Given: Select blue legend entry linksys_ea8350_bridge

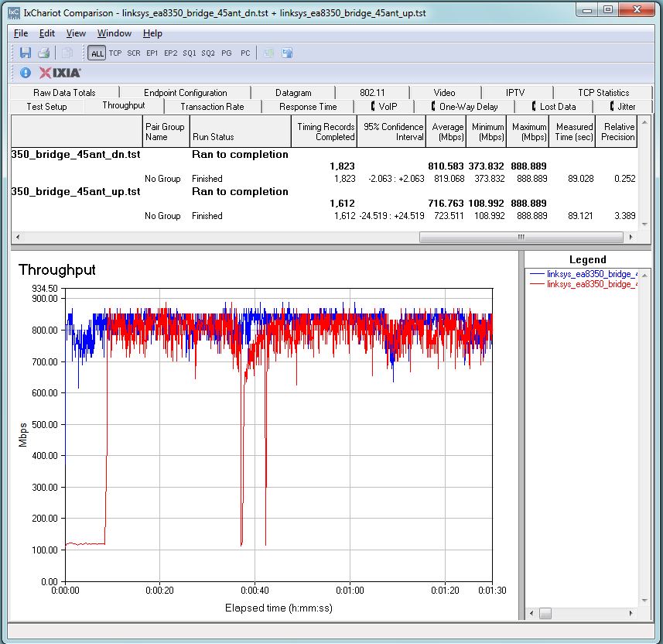Looking at the screenshot, I should coord(583,274).
